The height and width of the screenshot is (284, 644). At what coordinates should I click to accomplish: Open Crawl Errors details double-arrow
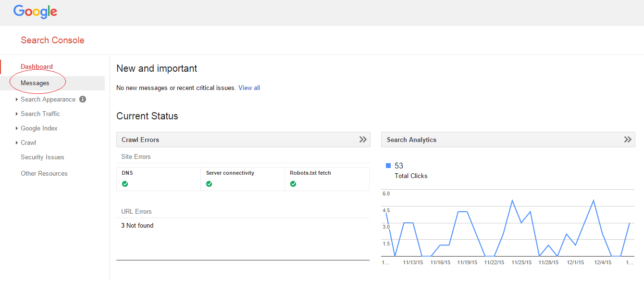pos(363,140)
